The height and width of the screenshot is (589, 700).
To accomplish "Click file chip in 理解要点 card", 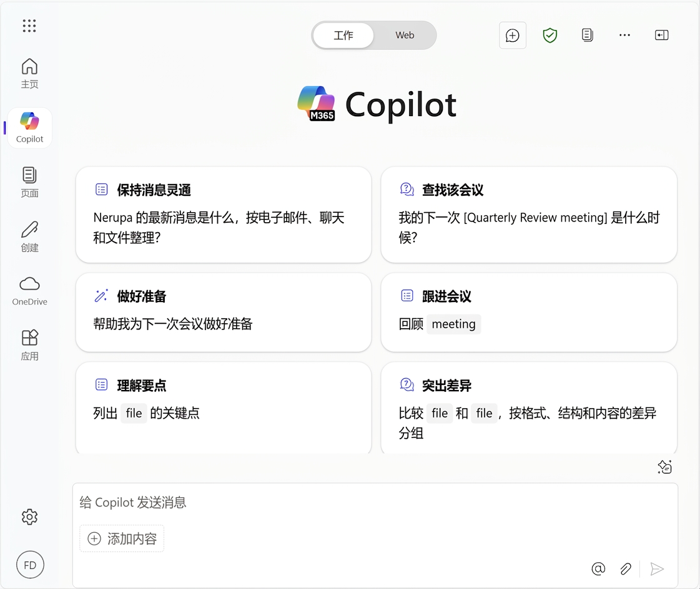I will point(134,413).
